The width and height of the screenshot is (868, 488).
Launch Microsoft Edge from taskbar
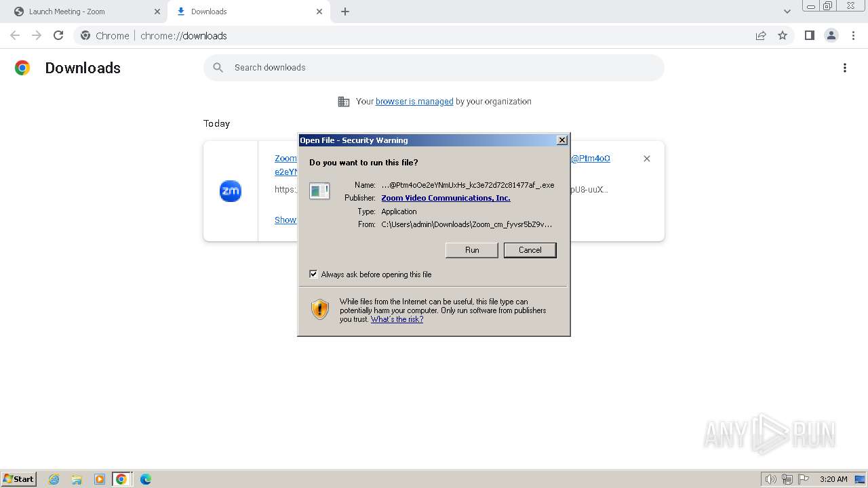[x=145, y=479]
